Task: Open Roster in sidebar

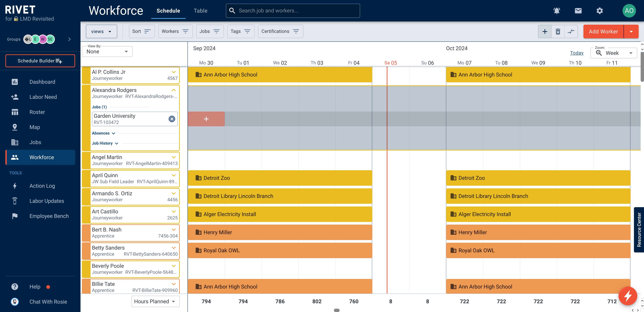Action: tap(40, 112)
